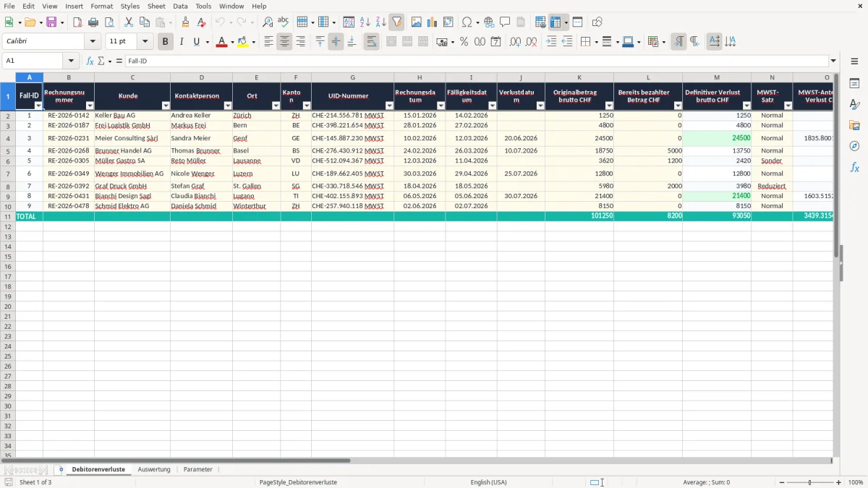Expand the Name Box dropdown

coord(71,61)
